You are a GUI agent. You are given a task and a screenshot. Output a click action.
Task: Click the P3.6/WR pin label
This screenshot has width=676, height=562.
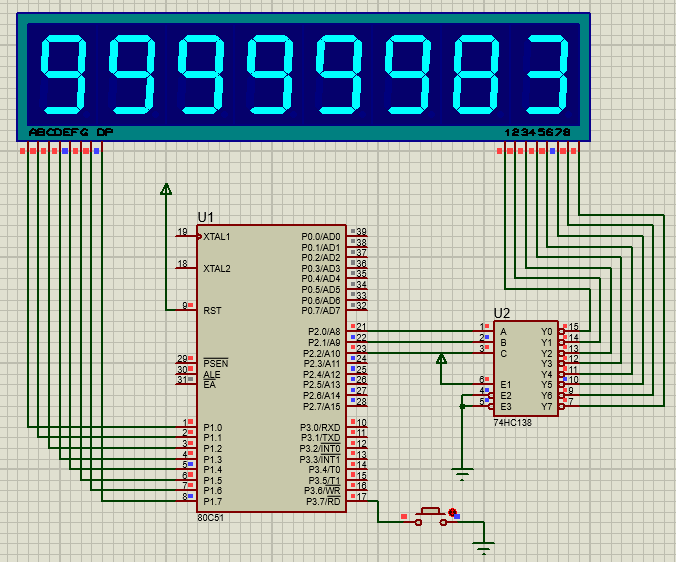tap(322, 490)
